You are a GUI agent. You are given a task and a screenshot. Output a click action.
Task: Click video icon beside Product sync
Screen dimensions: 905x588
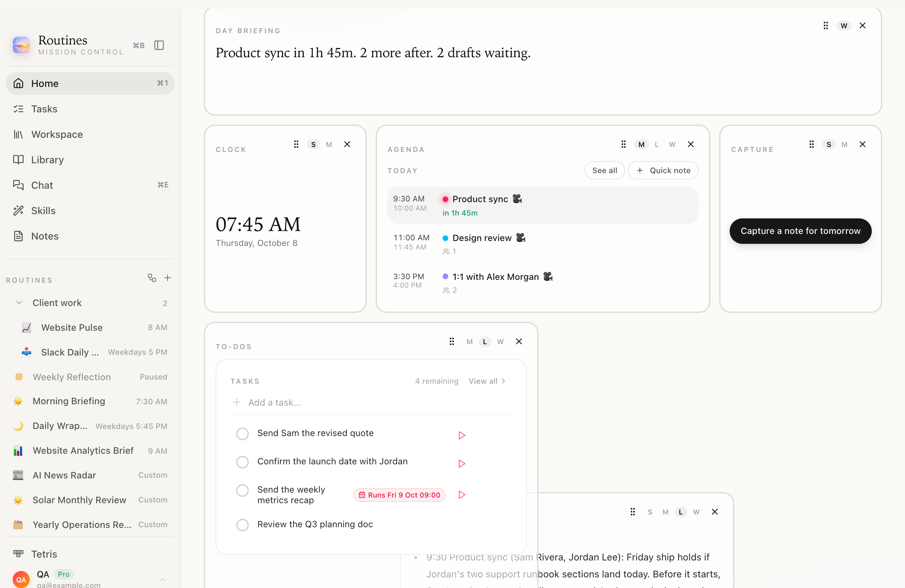(x=517, y=199)
